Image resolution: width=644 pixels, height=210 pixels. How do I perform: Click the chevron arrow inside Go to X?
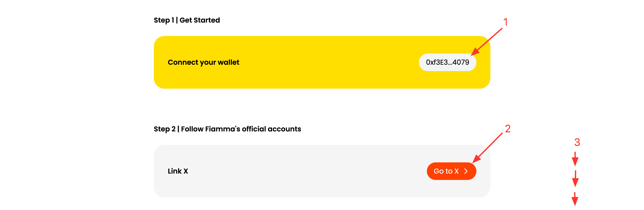pyautogui.click(x=466, y=171)
